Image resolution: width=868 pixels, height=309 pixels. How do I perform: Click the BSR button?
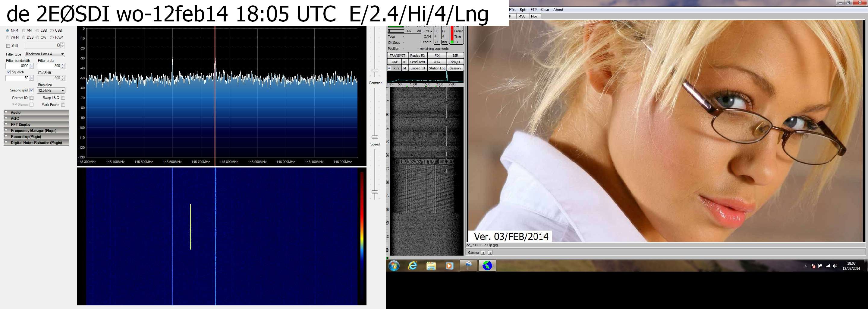coord(455,56)
